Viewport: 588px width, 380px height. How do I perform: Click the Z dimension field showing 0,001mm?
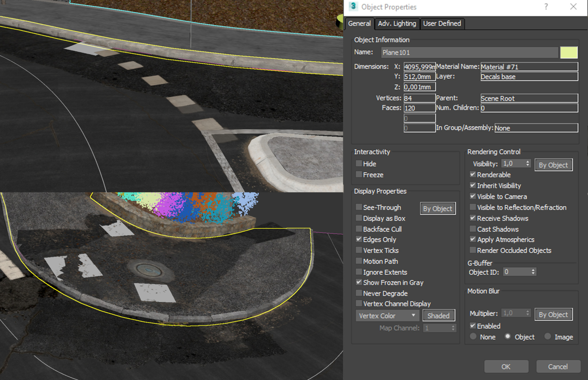pyautogui.click(x=419, y=87)
